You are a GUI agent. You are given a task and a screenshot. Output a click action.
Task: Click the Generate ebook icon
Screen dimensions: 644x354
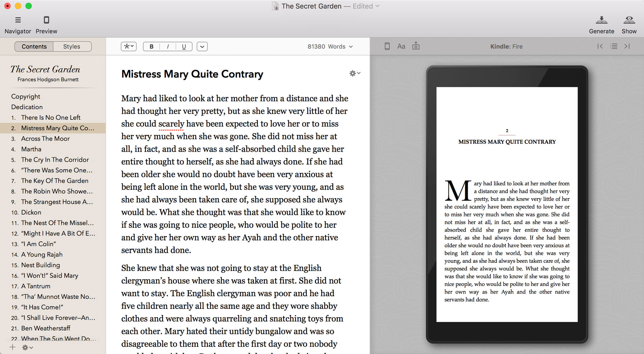tap(601, 20)
